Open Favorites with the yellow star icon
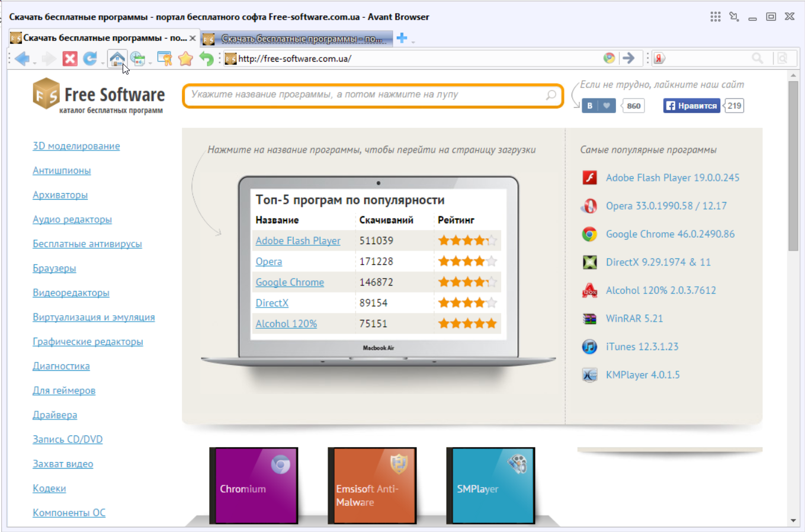The image size is (805, 532). click(186, 59)
